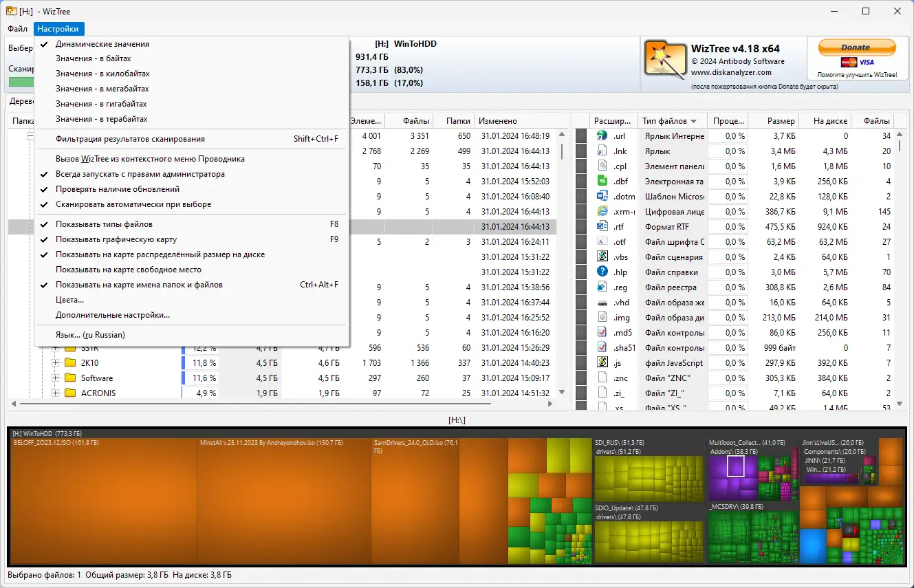The width and height of the screenshot is (914, 588).
Task: Expand the ACRONIS folder tree node
Action: pos(56,393)
